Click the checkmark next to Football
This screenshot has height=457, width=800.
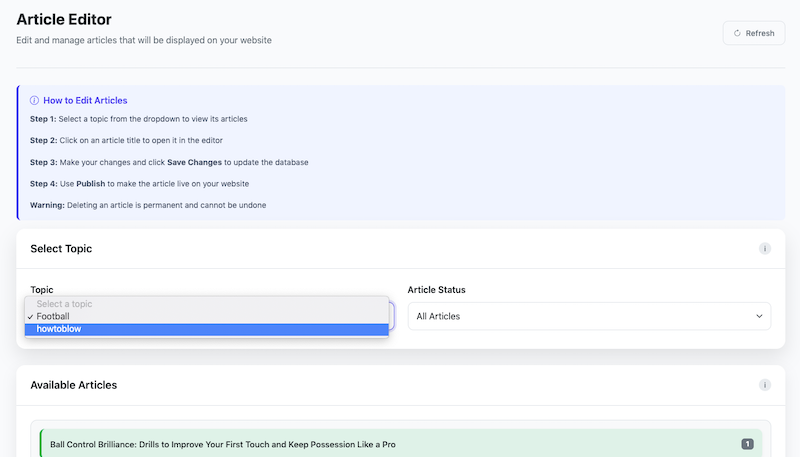pyautogui.click(x=31, y=316)
